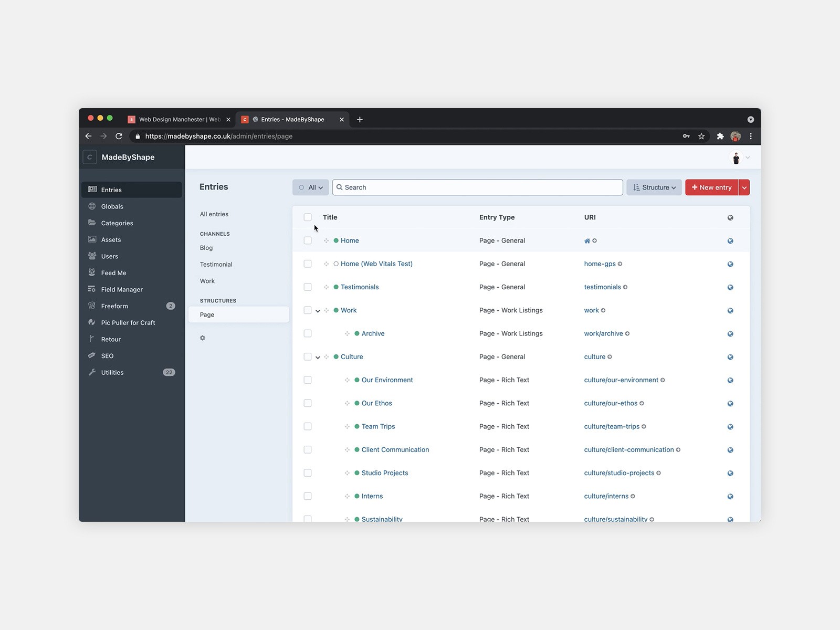Open the SEO plugin section
Screen dimensions: 840x630
[107, 355]
